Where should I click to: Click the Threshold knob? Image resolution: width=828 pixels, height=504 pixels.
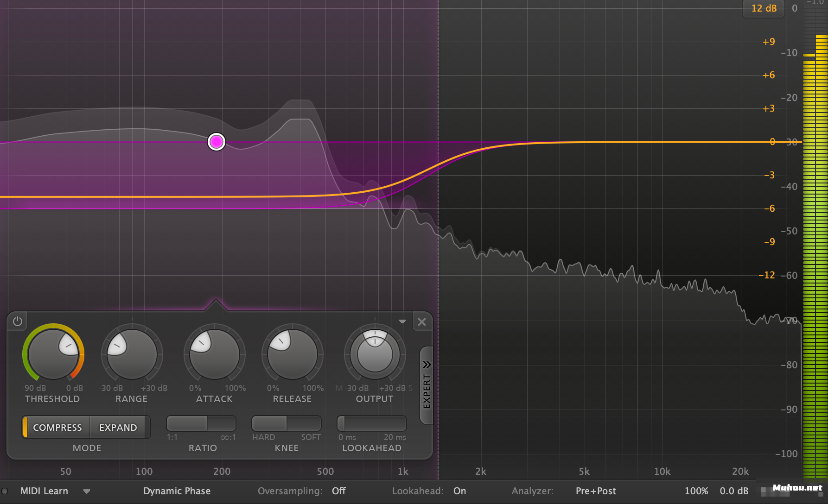(53, 354)
